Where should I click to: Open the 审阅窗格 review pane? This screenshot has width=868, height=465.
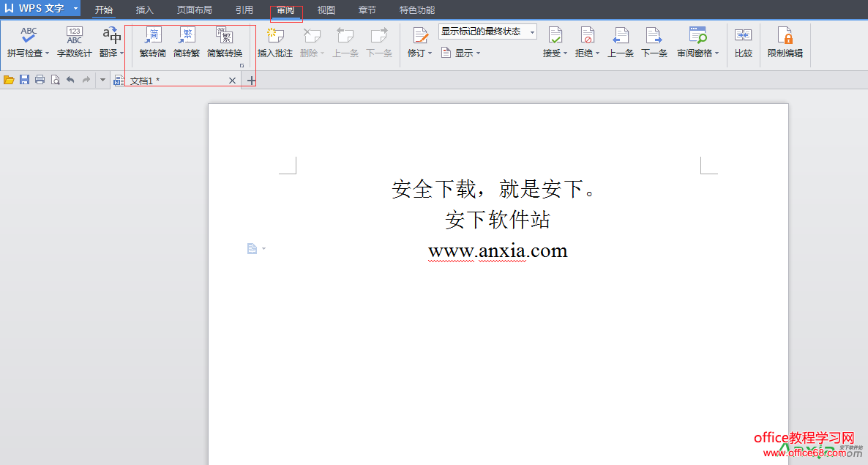pyautogui.click(x=697, y=36)
